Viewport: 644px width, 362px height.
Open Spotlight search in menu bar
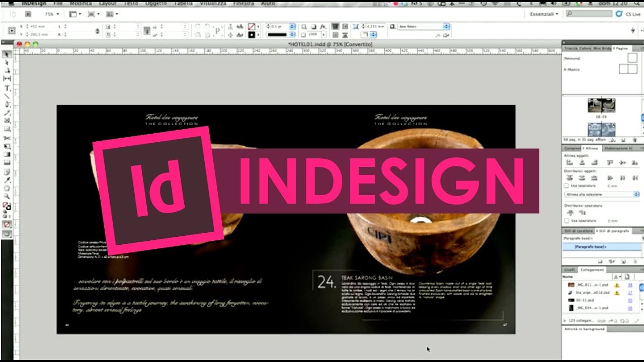coord(637,3)
